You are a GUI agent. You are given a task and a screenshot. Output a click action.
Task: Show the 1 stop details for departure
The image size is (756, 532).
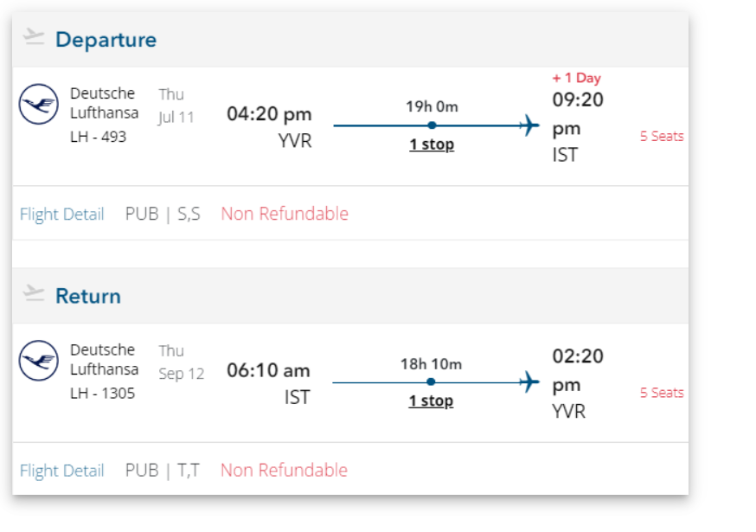[432, 144]
